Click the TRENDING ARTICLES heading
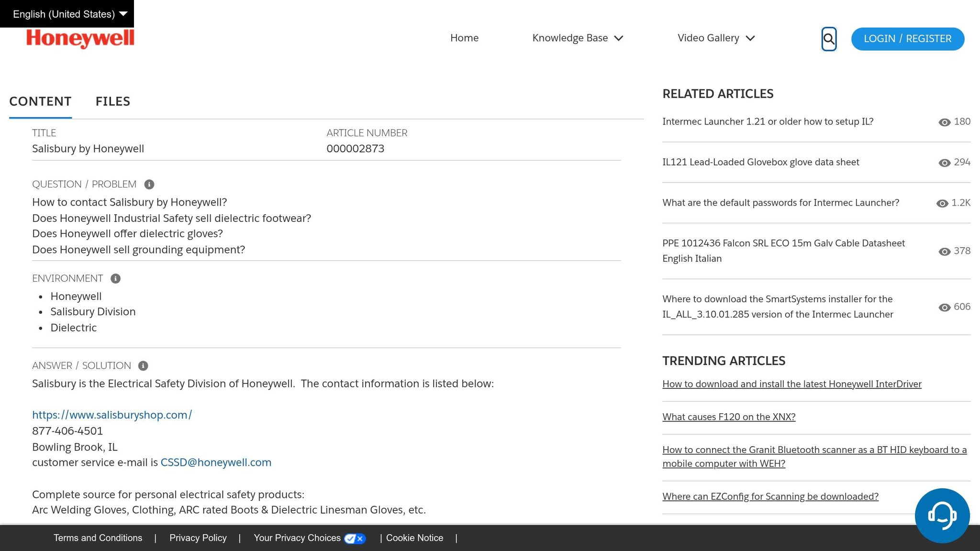Screen dimensions: 980x551 tap(724, 361)
